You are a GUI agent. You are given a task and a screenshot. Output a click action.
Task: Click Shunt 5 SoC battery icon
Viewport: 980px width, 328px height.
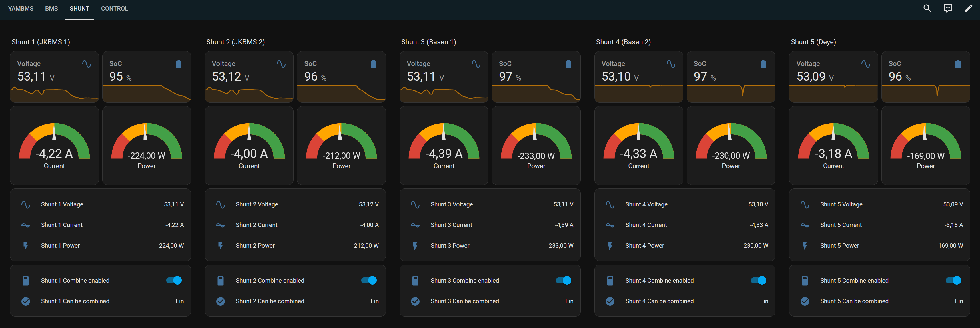957,64
